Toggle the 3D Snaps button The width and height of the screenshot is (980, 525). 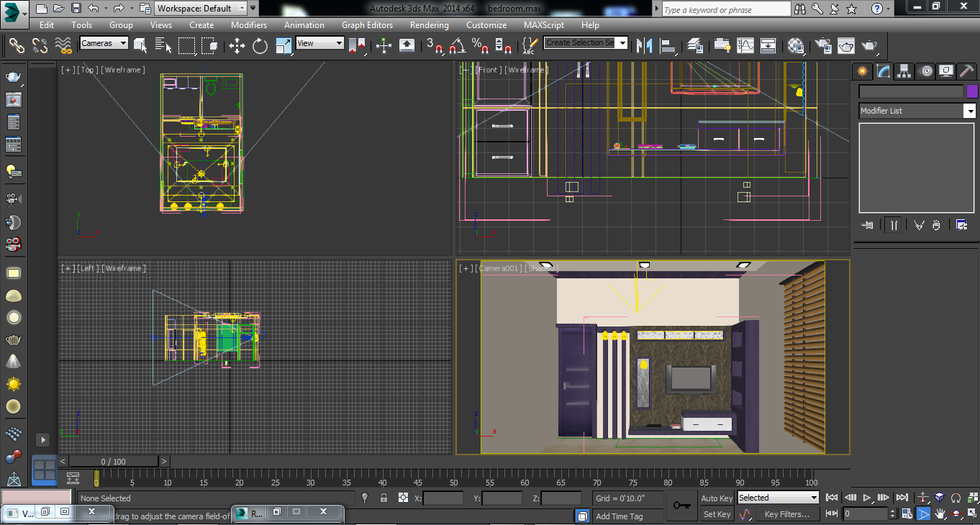pos(434,46)
